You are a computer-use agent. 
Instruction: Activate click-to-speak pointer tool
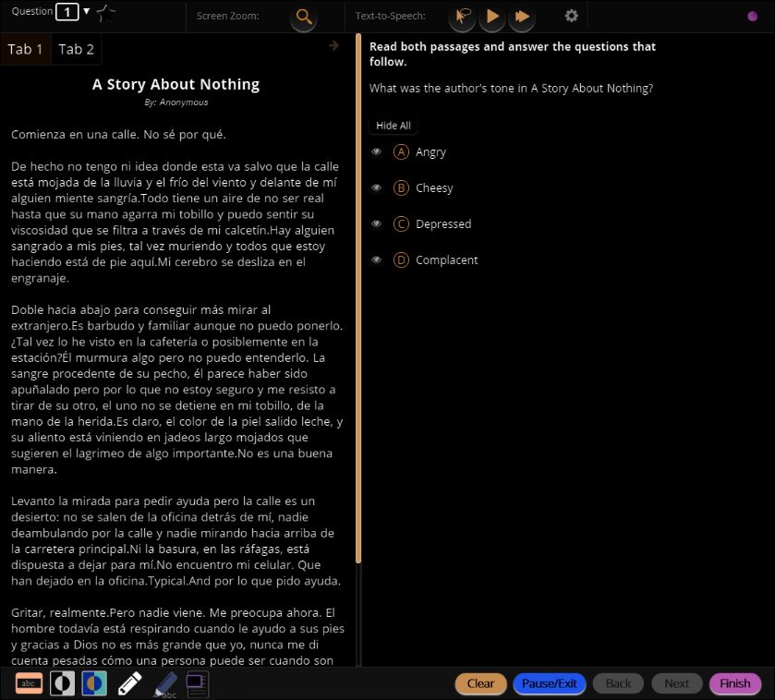click(x=463, y=17)
